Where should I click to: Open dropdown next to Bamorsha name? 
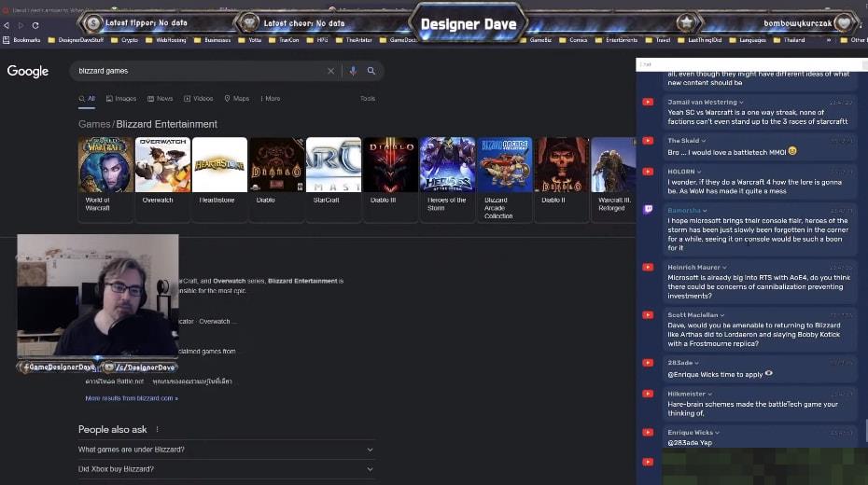tap(705, 211)
